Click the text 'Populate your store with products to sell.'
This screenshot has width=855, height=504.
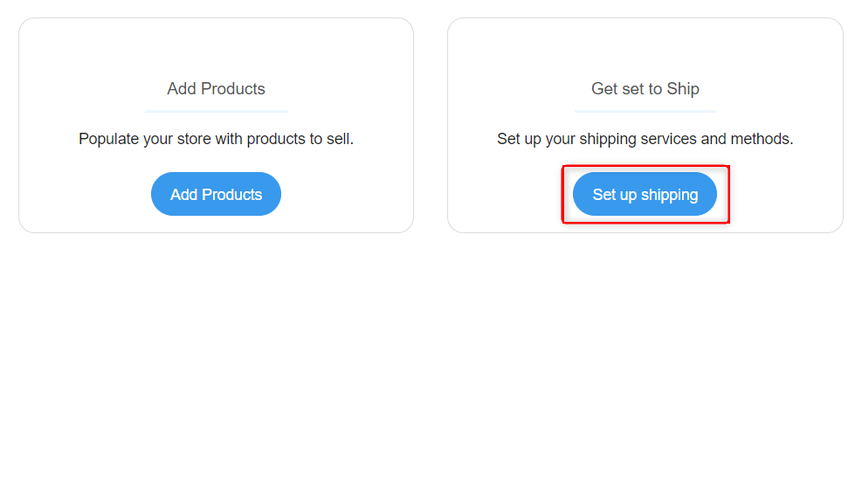pyautogui.click(x=216, y=138)
